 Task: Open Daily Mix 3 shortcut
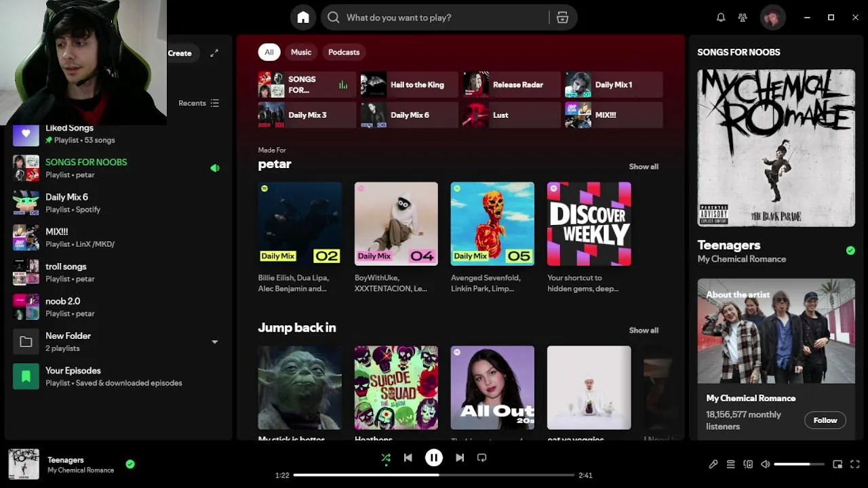pos(307,115)
